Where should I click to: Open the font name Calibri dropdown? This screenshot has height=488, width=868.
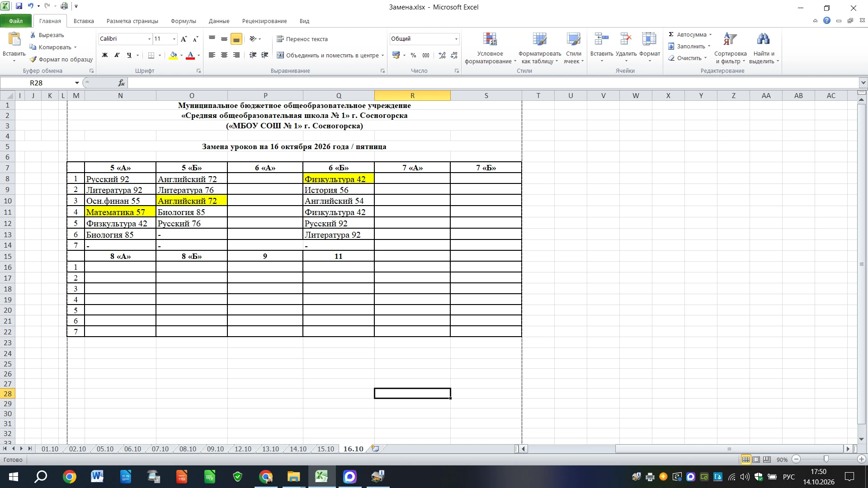click(x=149, y=39)
